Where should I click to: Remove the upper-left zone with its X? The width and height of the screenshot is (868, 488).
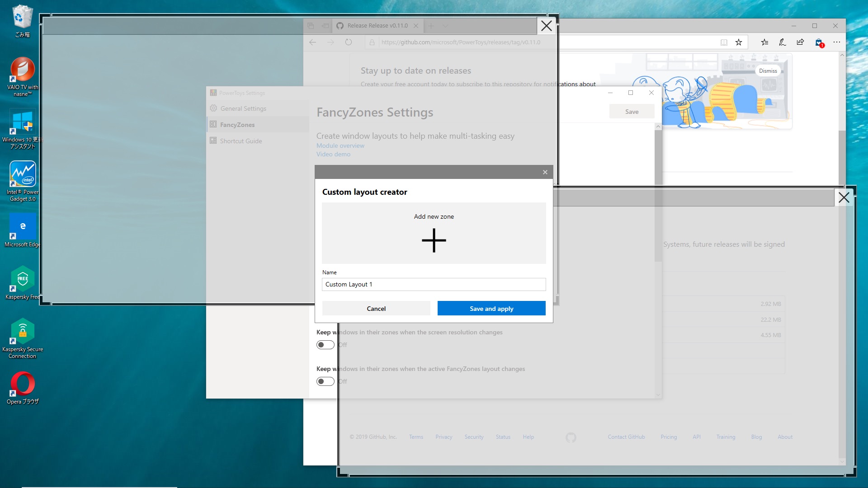[x=546, y=26]
